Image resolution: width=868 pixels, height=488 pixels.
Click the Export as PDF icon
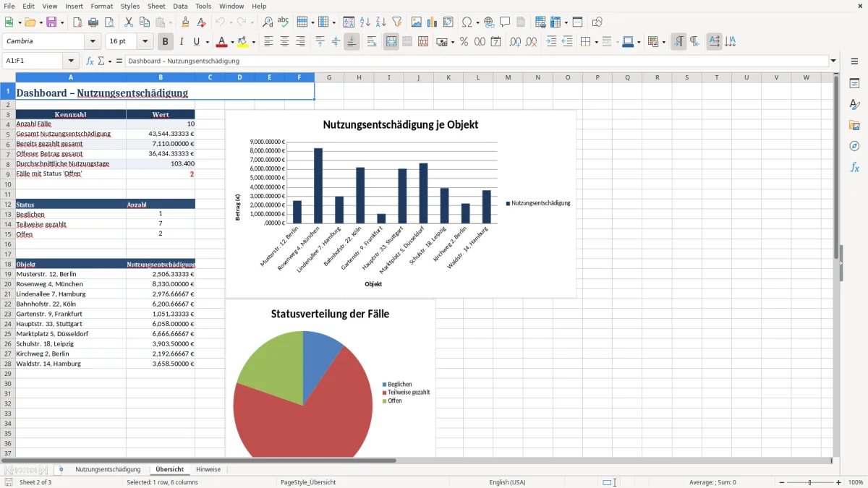point(77,22)
